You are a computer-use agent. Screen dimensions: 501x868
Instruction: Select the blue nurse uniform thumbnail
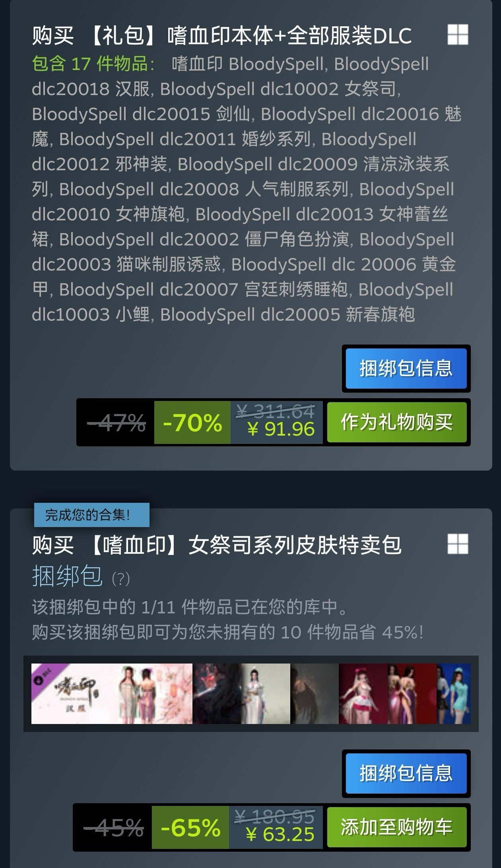click(454, 693)
